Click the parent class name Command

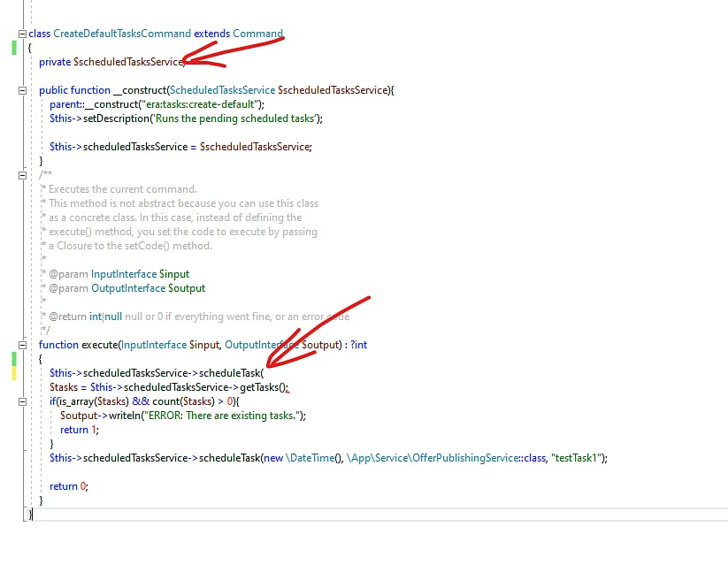(x=258, y=34)
